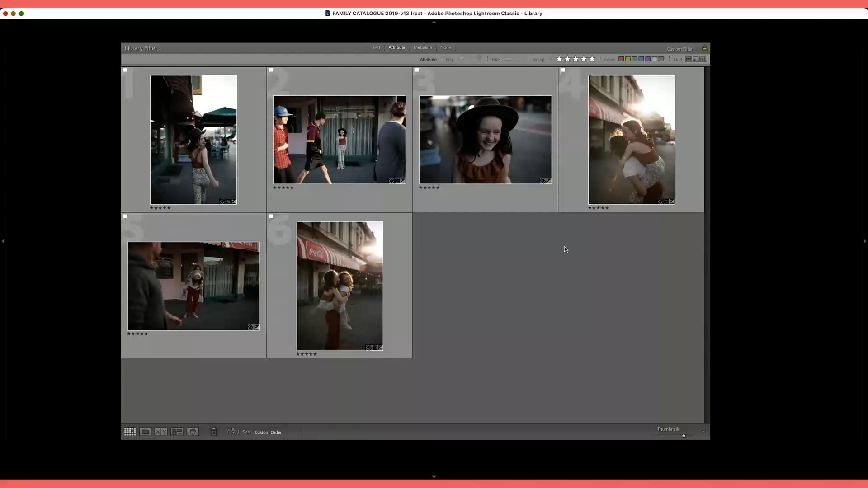This screenshot has width=868, height=488.
Task: Activate the Painter spray-can tool
Action: click(x=214, y=432)
